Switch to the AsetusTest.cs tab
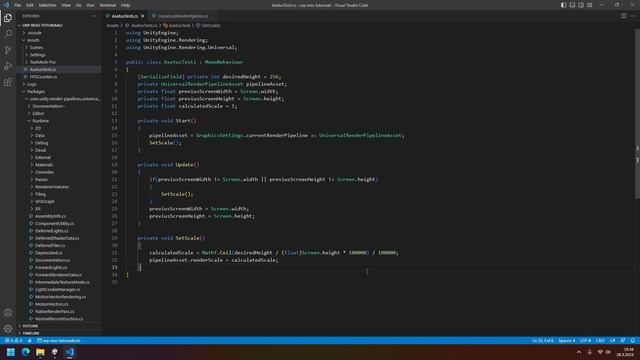Viewport: 640px width, 360px height. click(124, 16)
